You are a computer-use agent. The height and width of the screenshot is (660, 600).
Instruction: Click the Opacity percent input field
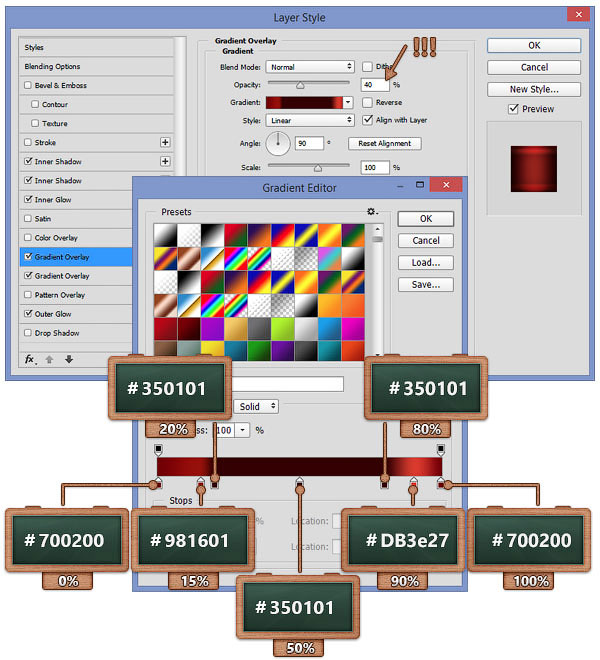coord(375,85)
